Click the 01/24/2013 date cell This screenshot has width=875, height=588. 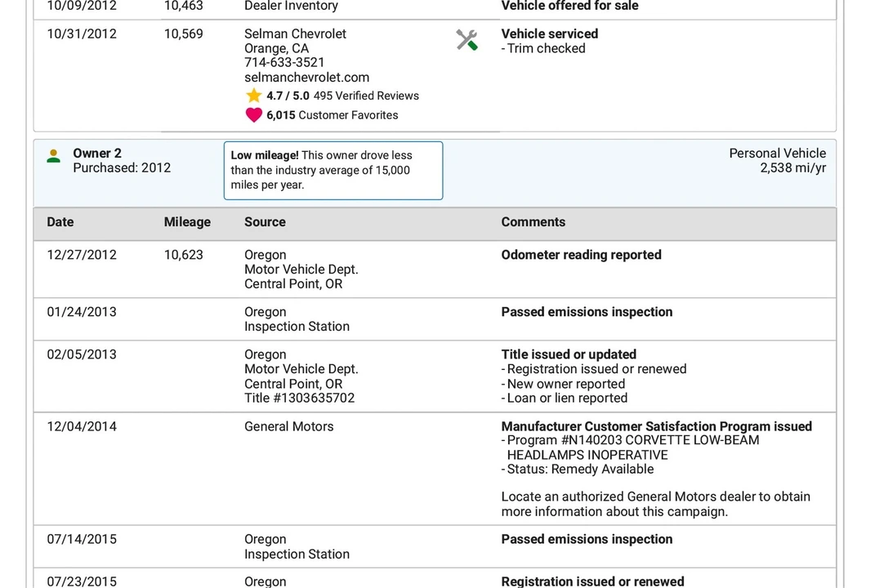(x=82, y=312)
